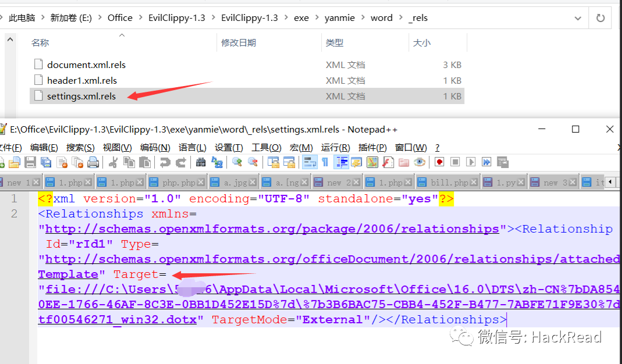
Task: Expand the chevron after word breadcrumb
Action: coord(401,18)
